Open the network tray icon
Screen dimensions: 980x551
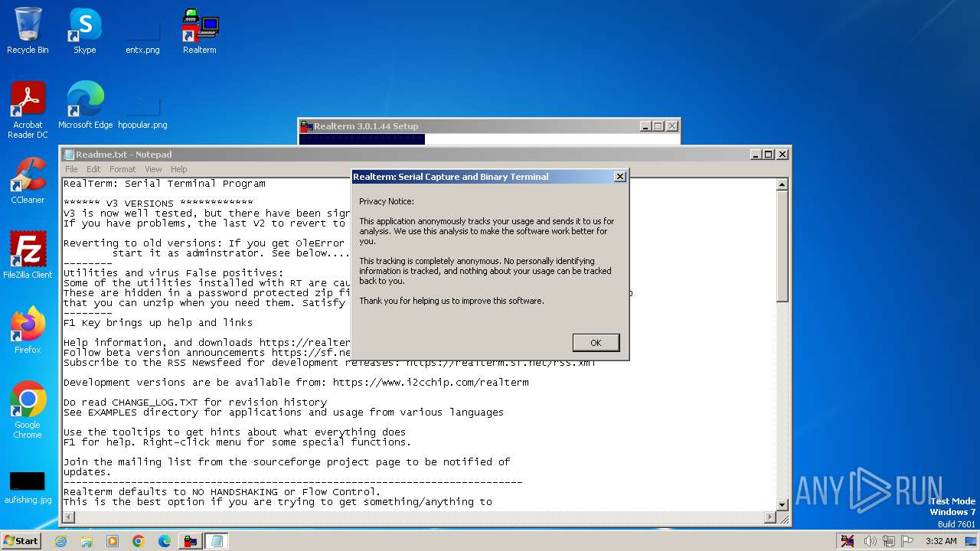click(x=890, y=541)
